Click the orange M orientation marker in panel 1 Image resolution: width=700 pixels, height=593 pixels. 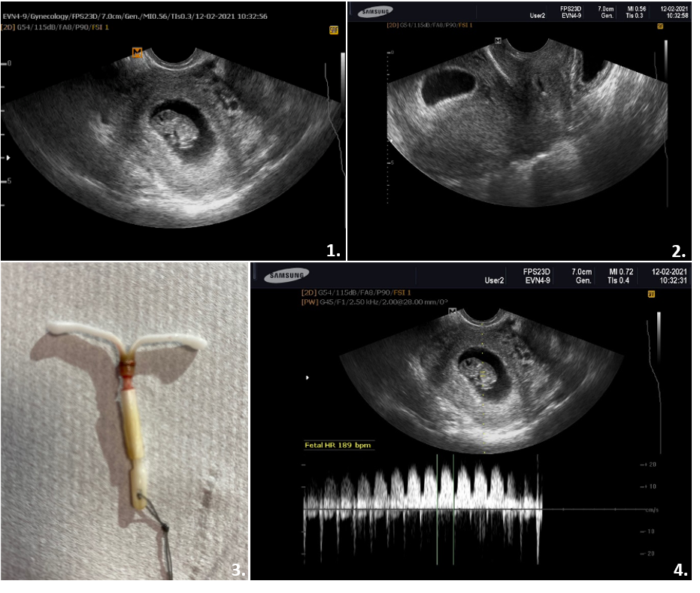[137, 52]
